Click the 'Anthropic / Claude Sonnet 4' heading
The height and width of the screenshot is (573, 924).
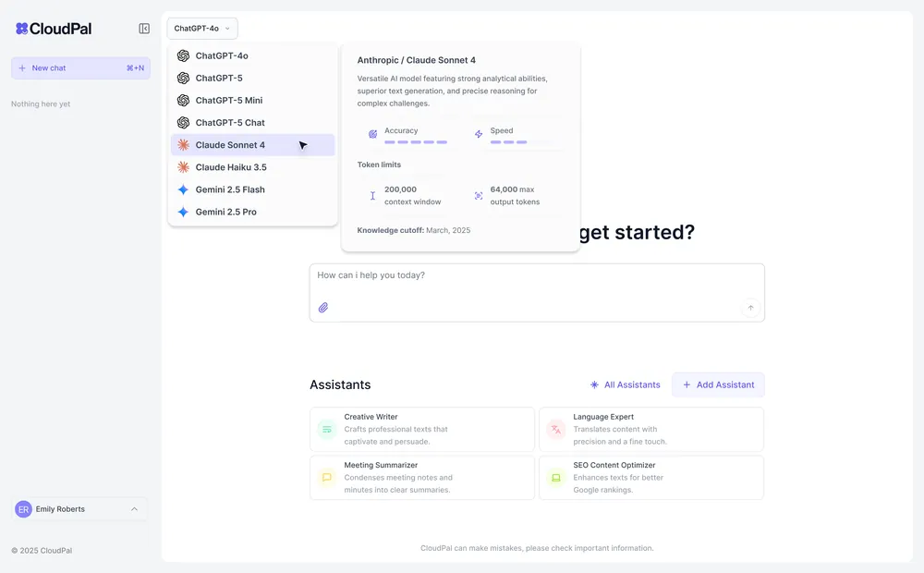[416, 60]
